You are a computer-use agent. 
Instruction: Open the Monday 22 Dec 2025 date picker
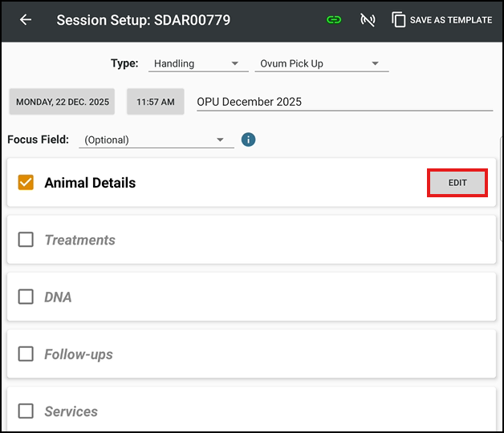62,102
